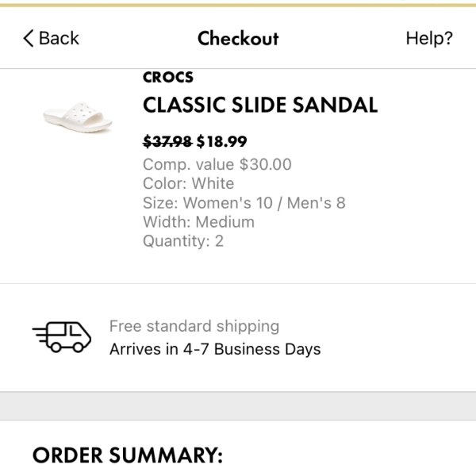476x476 pixels.
Task: Click the delivery truck shipping icon
Action: (x=62, y=337)
